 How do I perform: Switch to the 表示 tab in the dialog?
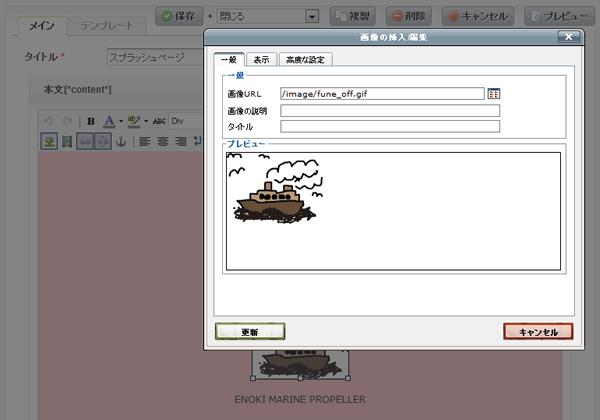(x=260, y=60)
